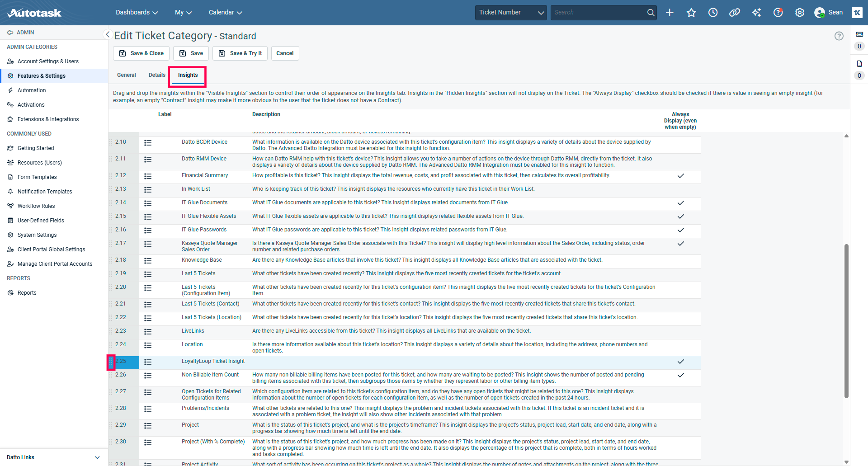Click the plus icon to create new item
868x466 pixels.
[x=670, y=13]
